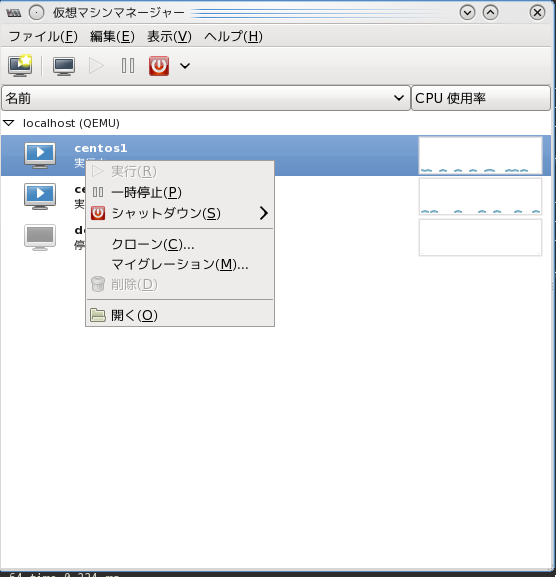Click the folder icon next to 開く
Viewport: 556px width, 577px height.
(98, 315)
